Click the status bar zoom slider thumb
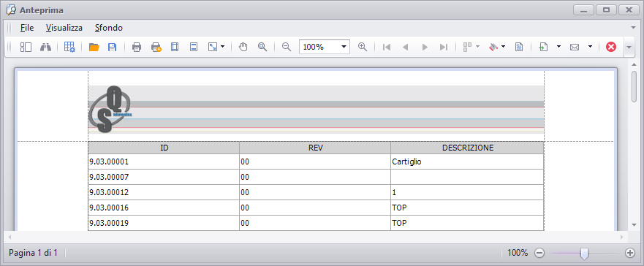Viewport: 644px width, 266px height. click(584, 254)
